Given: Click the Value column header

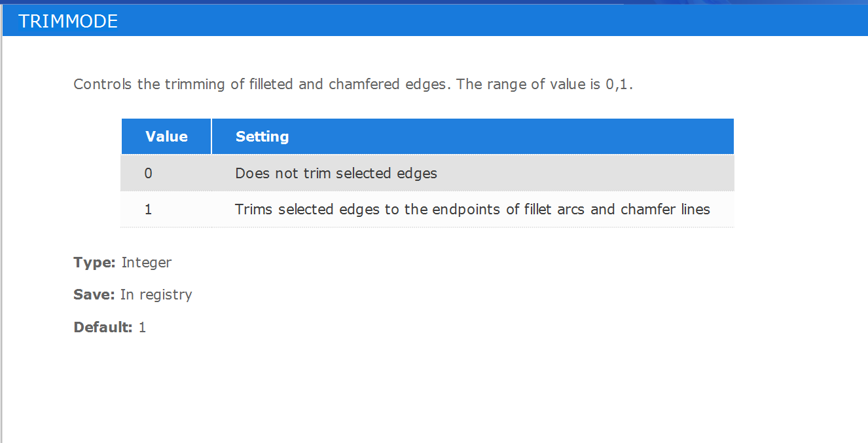Looking at the screenshot, I should (166, 136).
